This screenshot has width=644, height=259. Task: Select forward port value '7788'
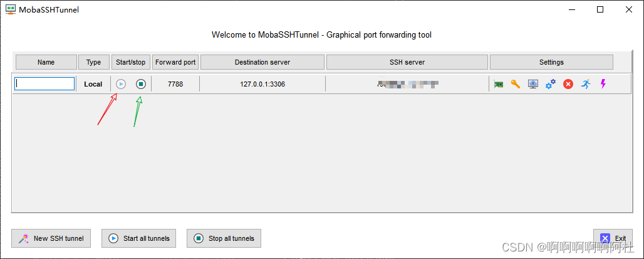175,84
